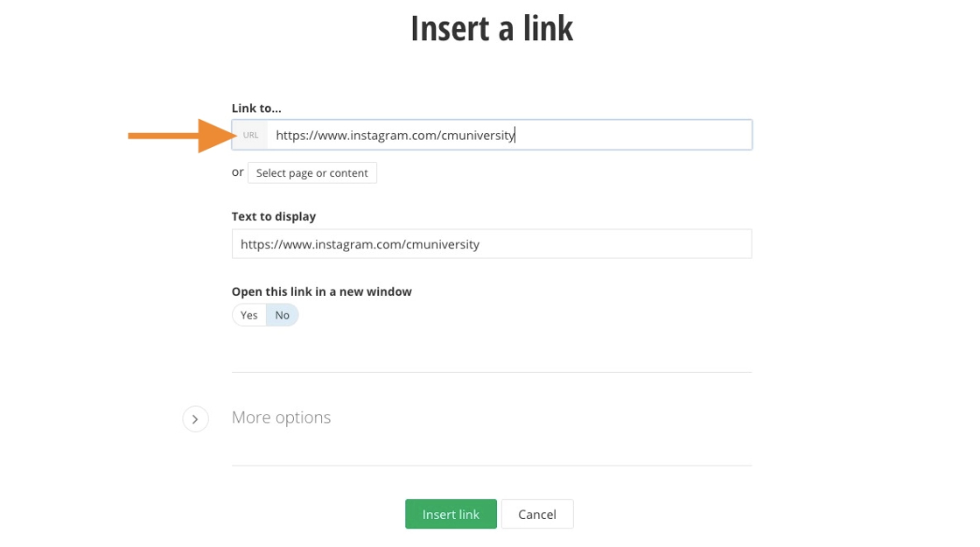980x547 pixels.
Task: Click the 'Link to...' field label
Action: 256,109
